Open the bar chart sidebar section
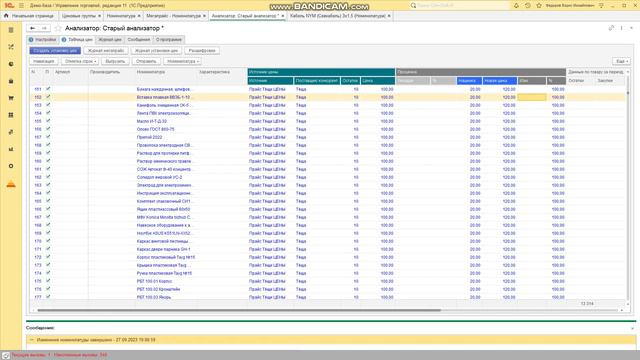640x360 pixels. (x=11, y=149)
